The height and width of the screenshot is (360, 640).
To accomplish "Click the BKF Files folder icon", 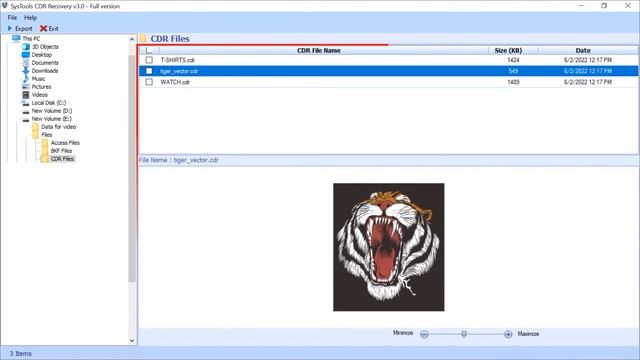I will (45, 151).
